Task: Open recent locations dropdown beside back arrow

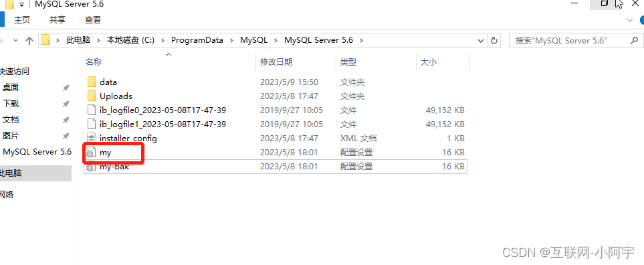Action: point(15,40)
